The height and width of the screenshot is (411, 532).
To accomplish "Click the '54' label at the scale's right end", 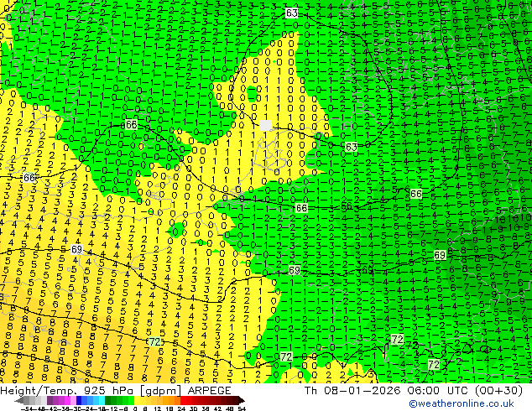I will click(x=242, y=408).
